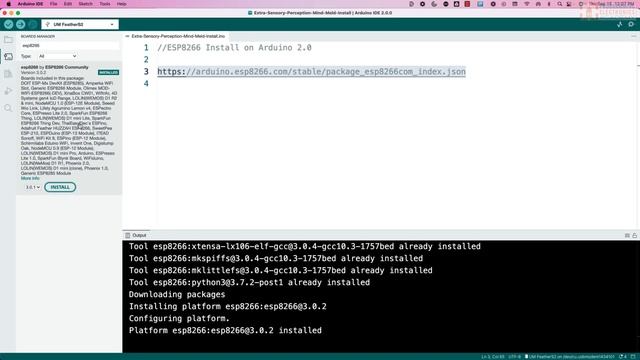Select the Boards Manager sidebar icon

[x=8, y=57]
